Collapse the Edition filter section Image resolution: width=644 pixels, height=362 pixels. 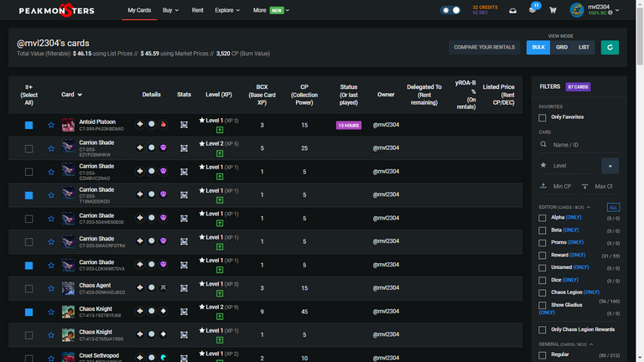pos(589,207)
